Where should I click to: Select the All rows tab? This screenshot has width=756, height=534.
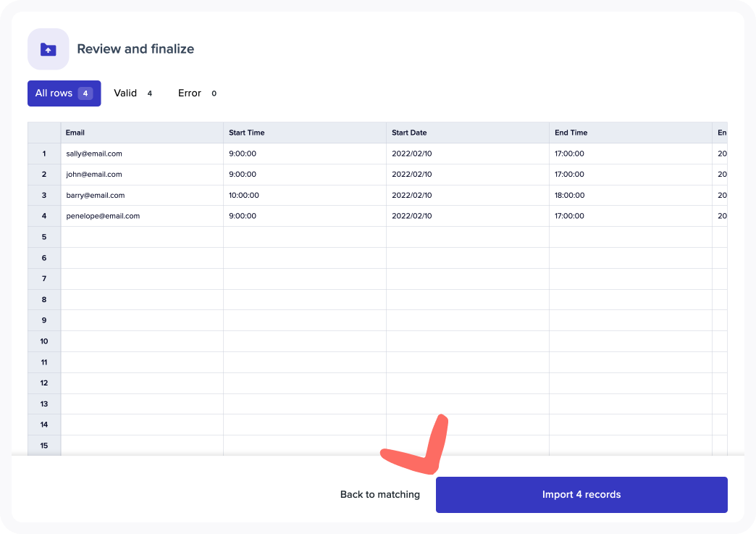point(64,93)
